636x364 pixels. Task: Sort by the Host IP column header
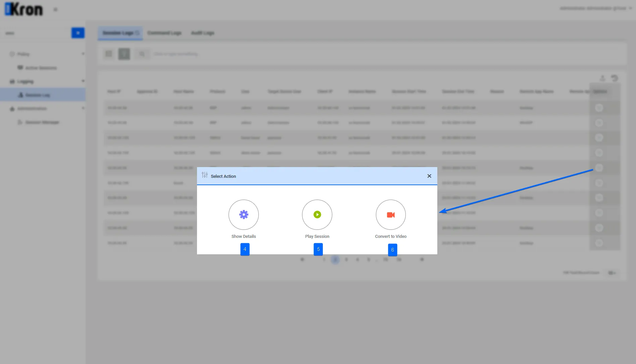tap(114, 92)
